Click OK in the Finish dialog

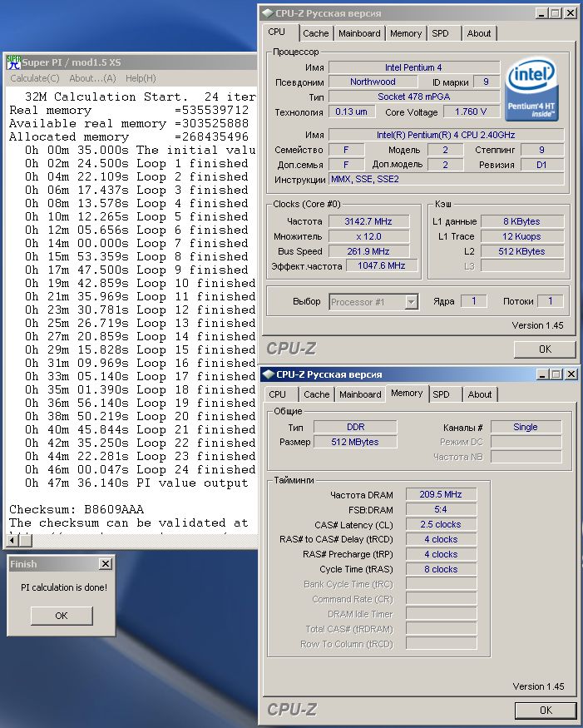point(62,616)
